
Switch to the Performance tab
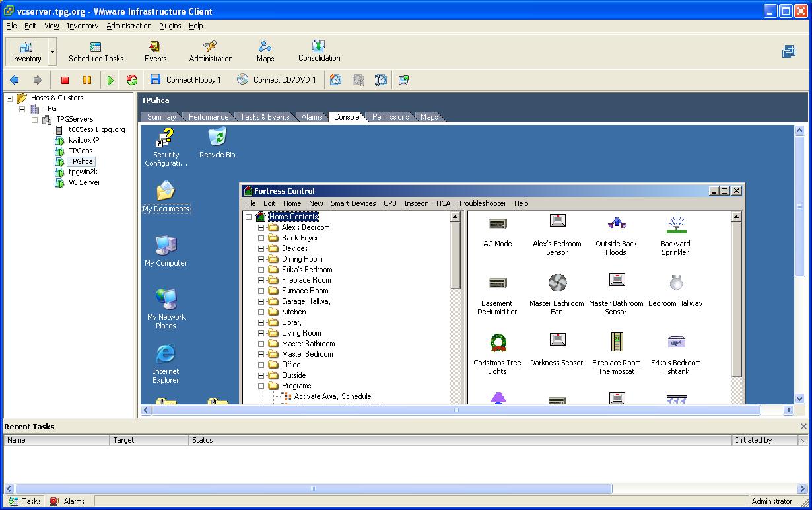[x=208, y=117]
